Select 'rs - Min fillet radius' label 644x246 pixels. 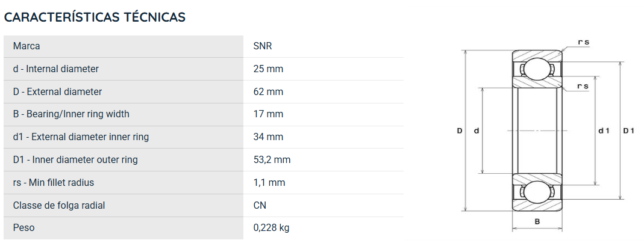click(x=54, y=182)
